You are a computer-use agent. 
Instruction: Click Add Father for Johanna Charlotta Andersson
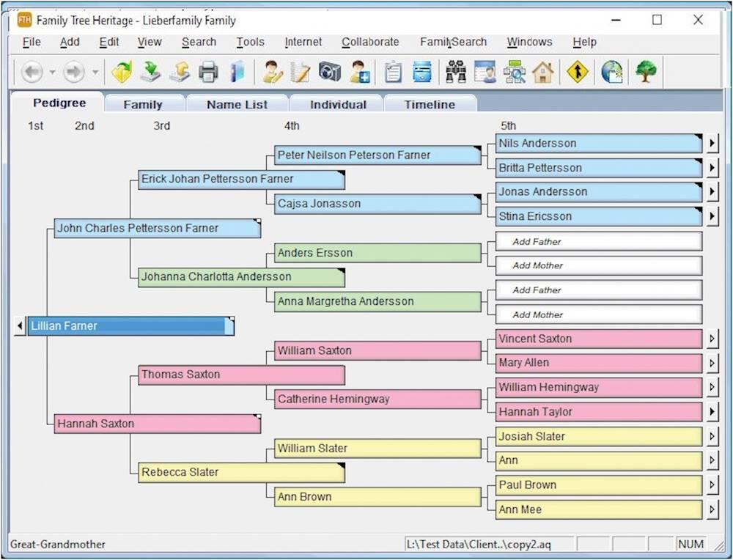tap(597, 241)
